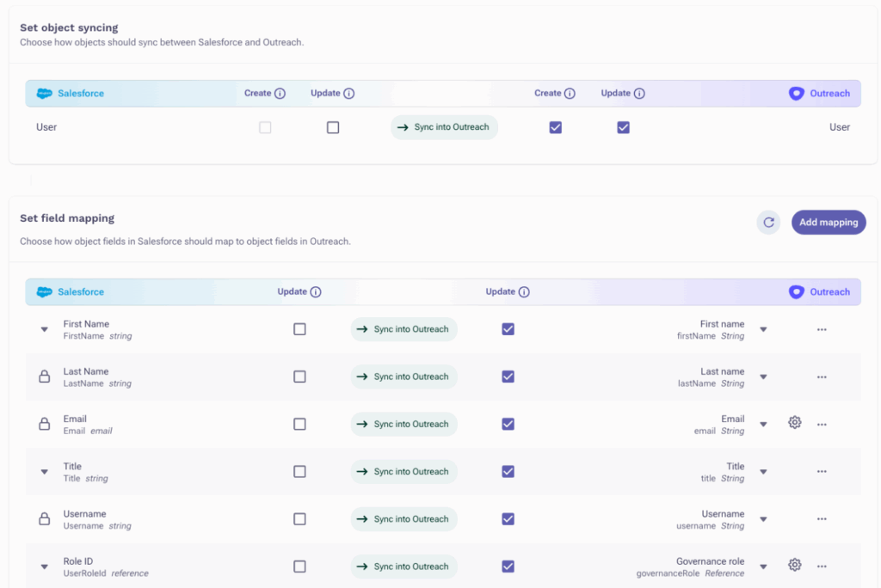Click the Add mapping button
Screen dimensions: 881x588
(x=828, y=223)
